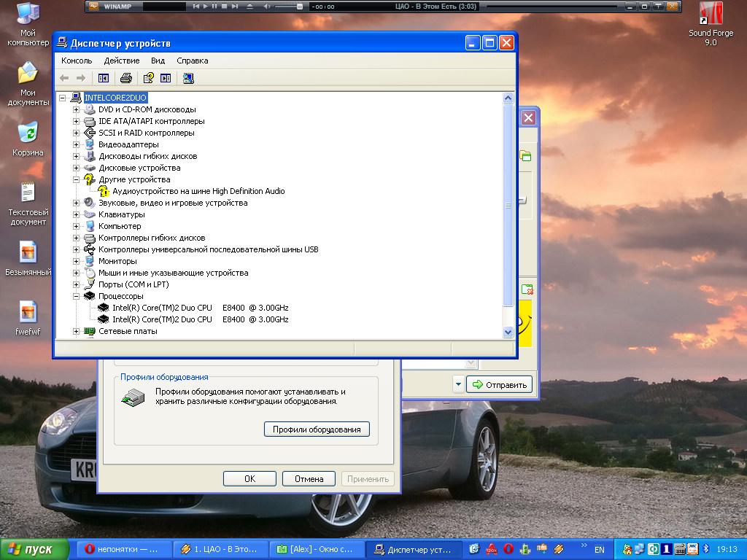This screenshot has height=560, width=747.
Task: Click the Show/Hide console tree toolbar icon
Action: 104,78
